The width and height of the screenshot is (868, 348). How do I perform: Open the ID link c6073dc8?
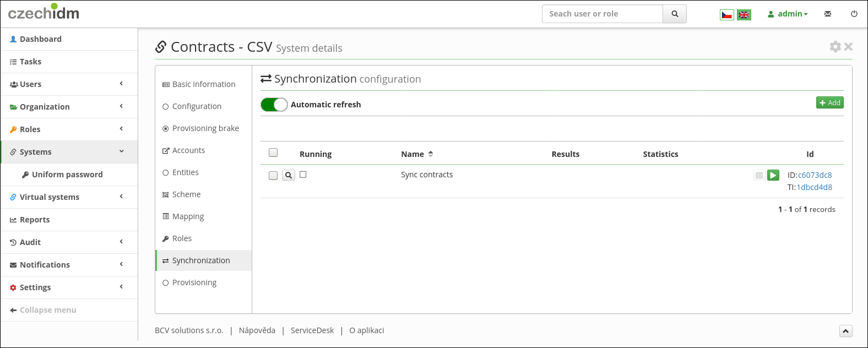point(815,175)
